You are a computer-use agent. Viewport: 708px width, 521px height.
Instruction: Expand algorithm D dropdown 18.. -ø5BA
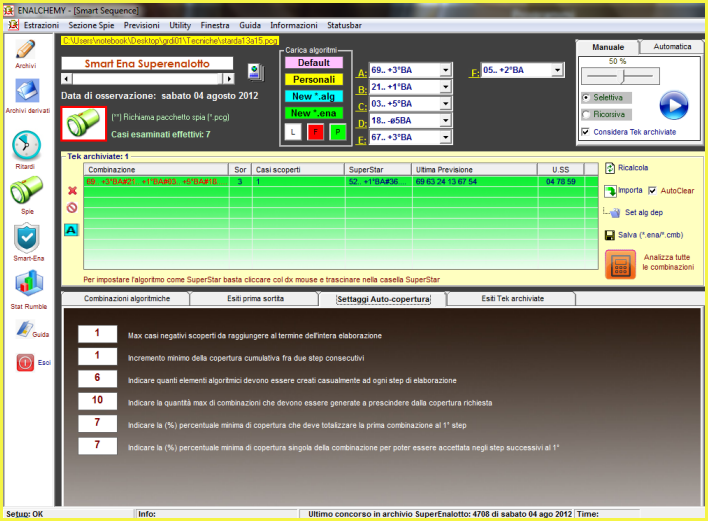click(x=445, y=120)
